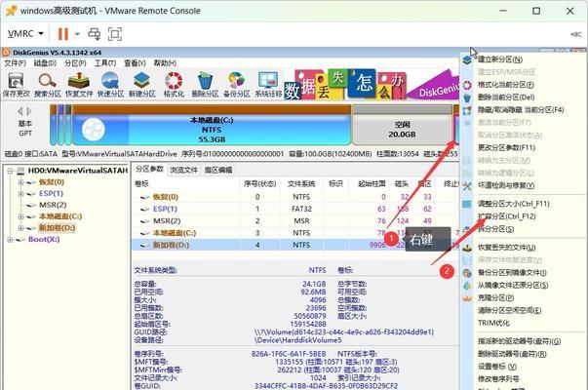Viewport: 588px width, 390px height.
Task: Open the 备份分区 tool
Action: (237, 85)
